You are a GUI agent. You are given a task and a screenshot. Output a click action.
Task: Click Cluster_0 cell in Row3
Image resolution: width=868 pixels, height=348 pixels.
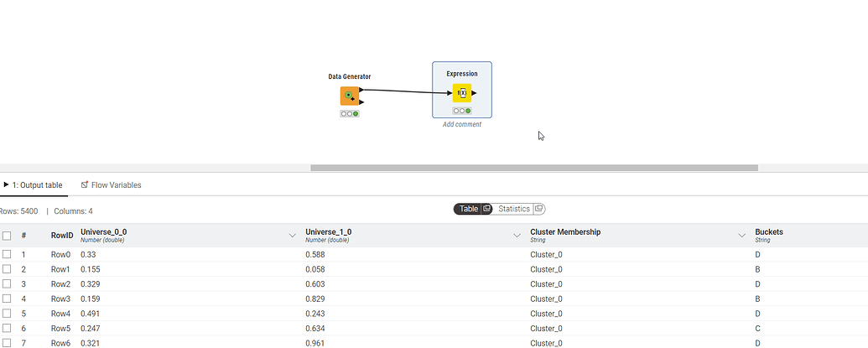(x=546, y=299)
